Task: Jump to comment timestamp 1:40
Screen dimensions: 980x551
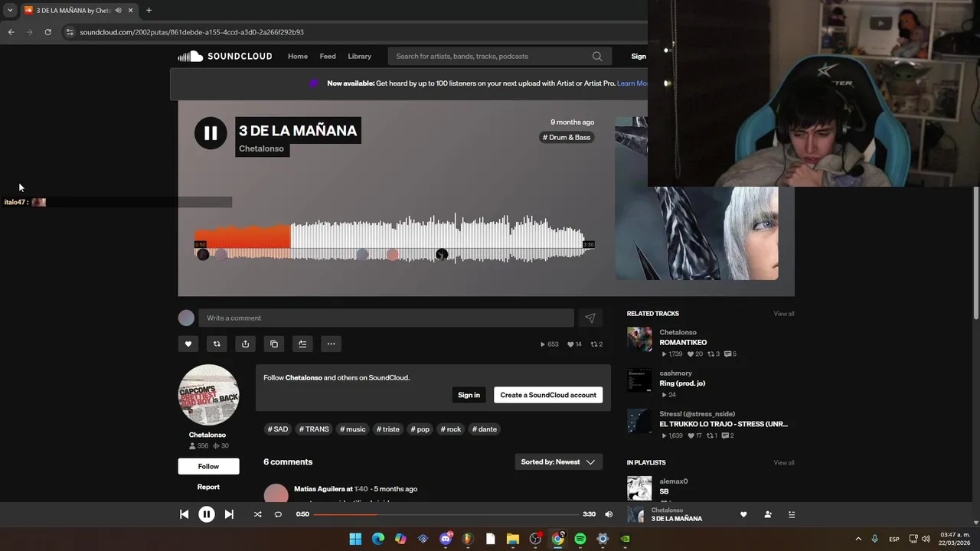Action: tap(361, 489)
